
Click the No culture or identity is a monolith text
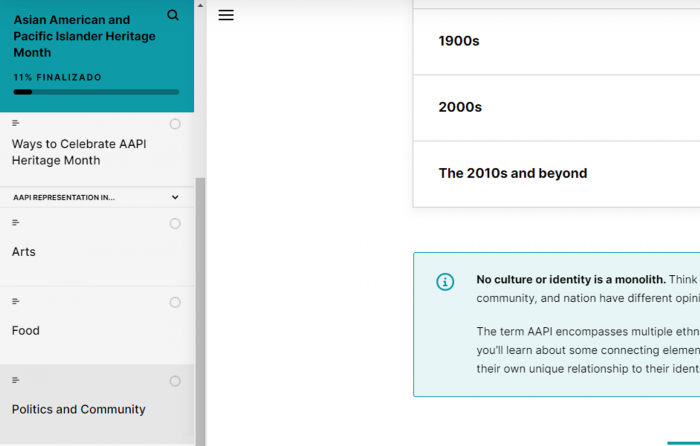(571, 279)
